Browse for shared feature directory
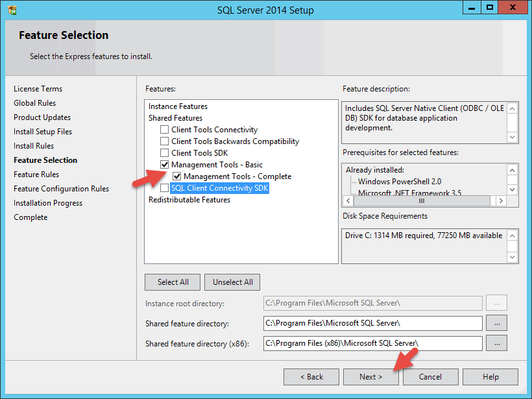Screen dimensions: 532x399 click(x=497, y=323)
